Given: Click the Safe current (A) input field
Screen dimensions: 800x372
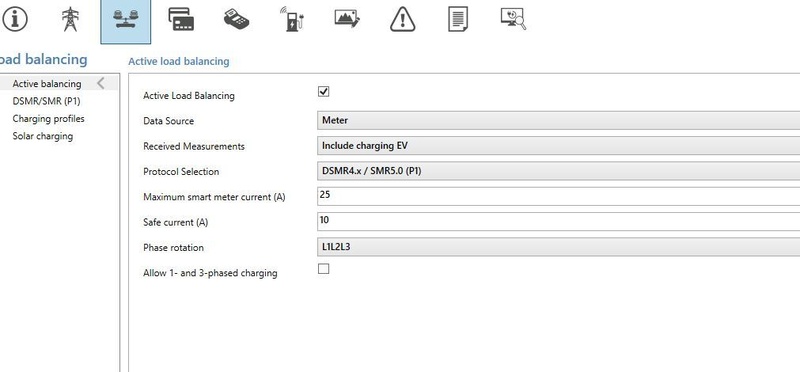Looking at the screenshot, I should 558,221.
